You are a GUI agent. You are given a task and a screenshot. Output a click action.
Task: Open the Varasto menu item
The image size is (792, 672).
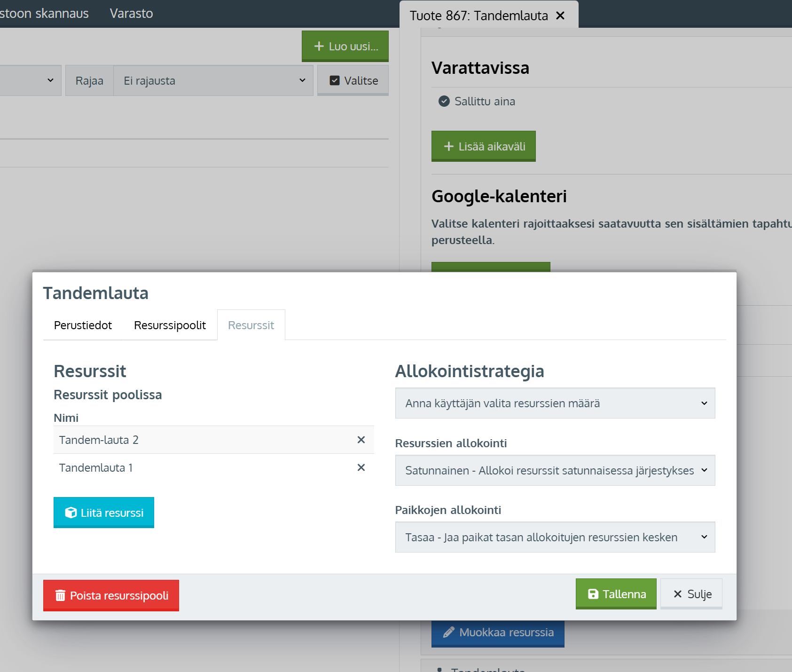click(x=131, y=13)
